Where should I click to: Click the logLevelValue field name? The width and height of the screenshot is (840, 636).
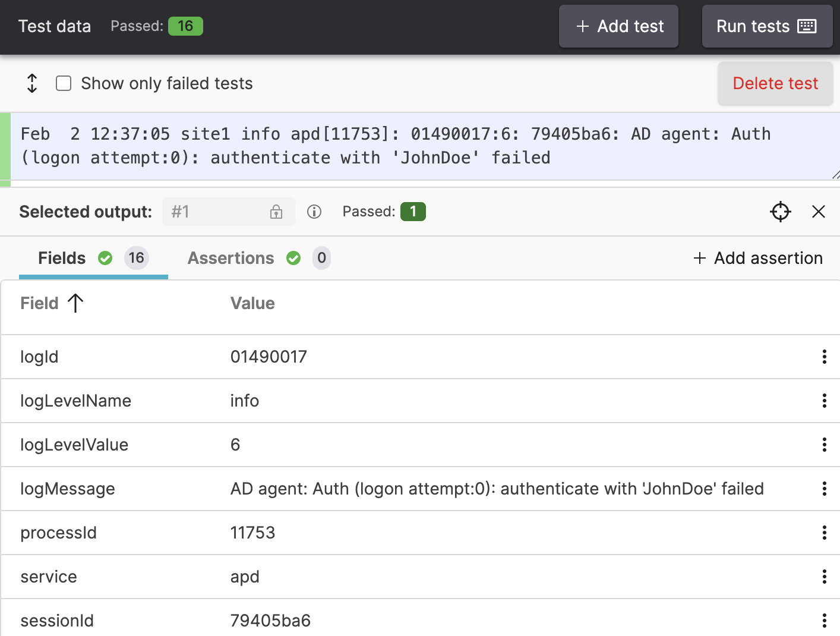[x=74, y=445]
